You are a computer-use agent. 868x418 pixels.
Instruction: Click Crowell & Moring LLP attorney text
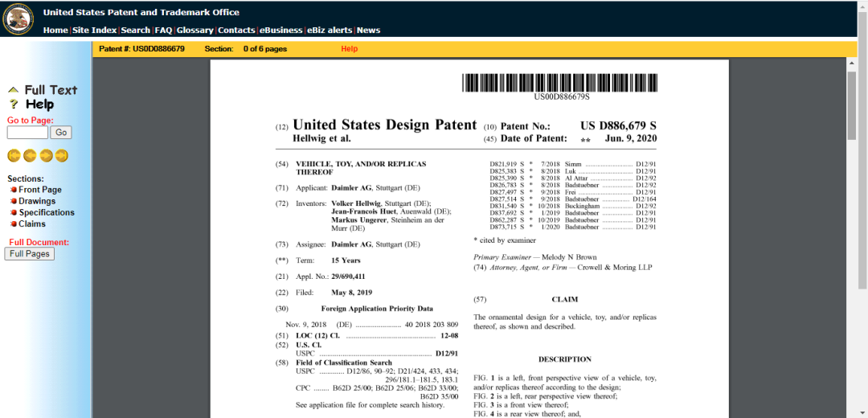tap(615, 268)
